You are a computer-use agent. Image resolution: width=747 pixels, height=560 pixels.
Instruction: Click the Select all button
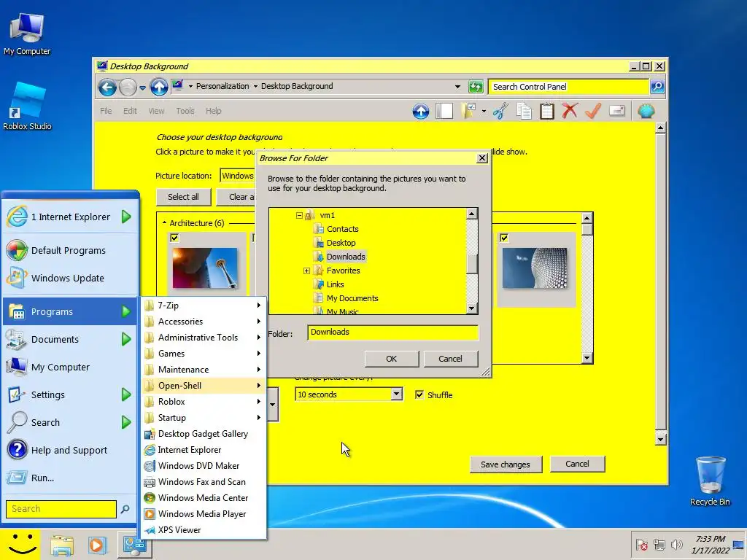click(183, 197)
